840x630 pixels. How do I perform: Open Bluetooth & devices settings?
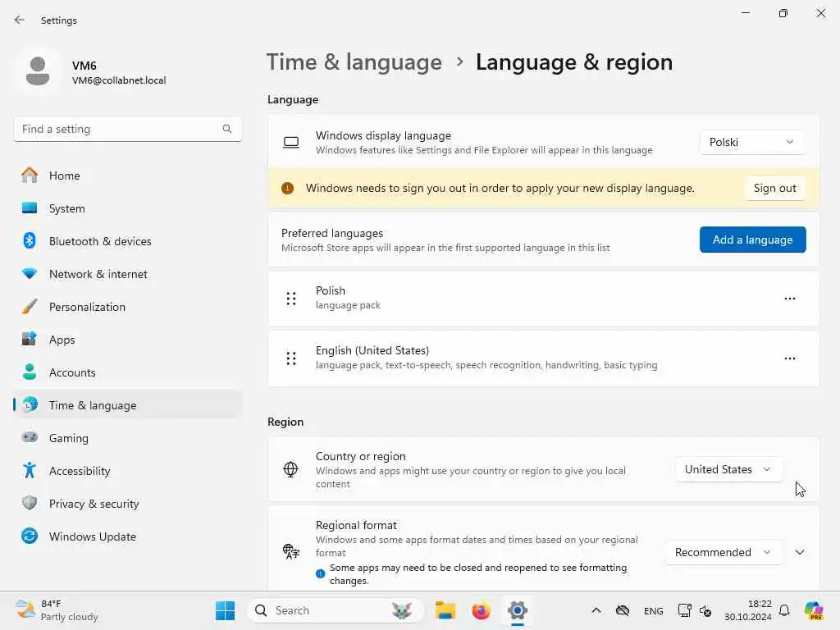coord(128,241)
